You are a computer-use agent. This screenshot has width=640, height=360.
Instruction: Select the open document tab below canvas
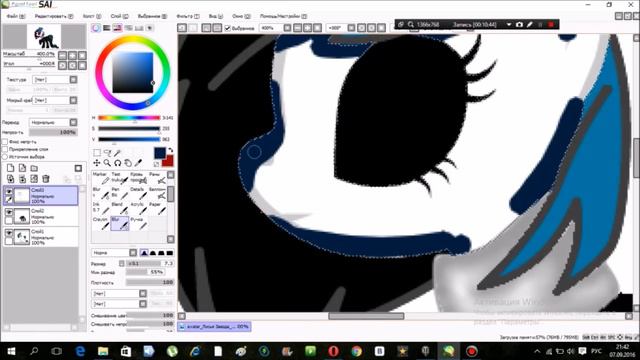pyautogui.click(x=214, y=327)
